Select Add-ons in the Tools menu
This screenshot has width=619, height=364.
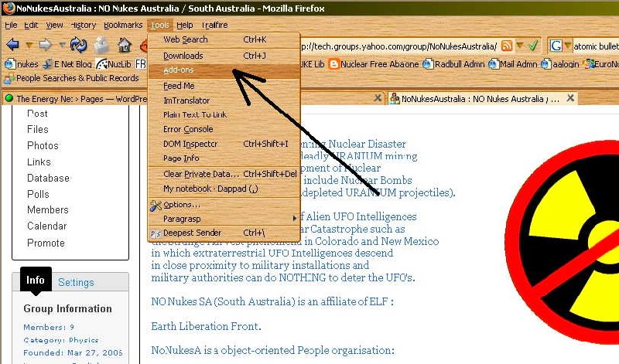coord(224,70)
